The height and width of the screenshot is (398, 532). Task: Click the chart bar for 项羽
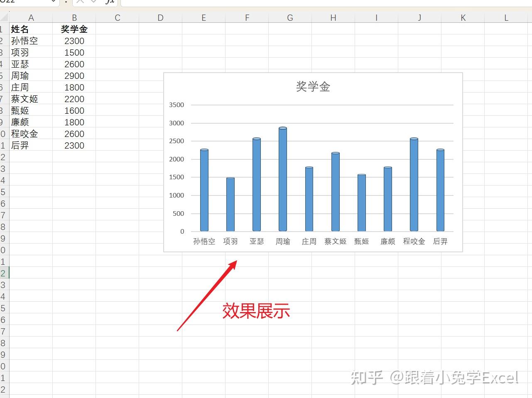point(230,203)
